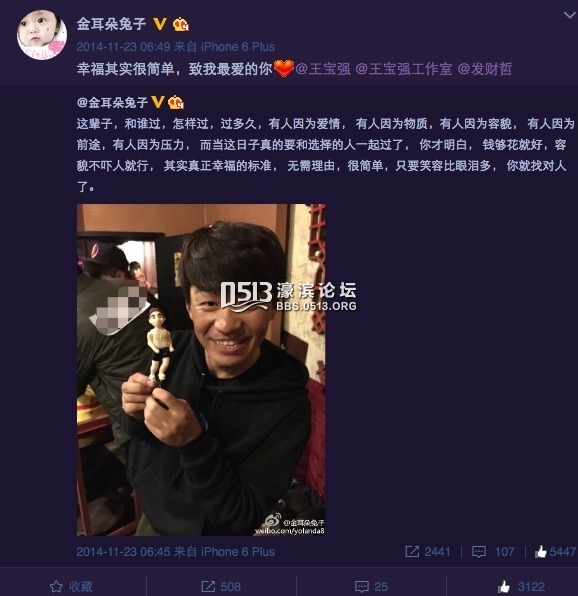The height and width of the screenshot is (596, 578).
Task: Like the original post with 5447 likes
Action: pos(555,552)
